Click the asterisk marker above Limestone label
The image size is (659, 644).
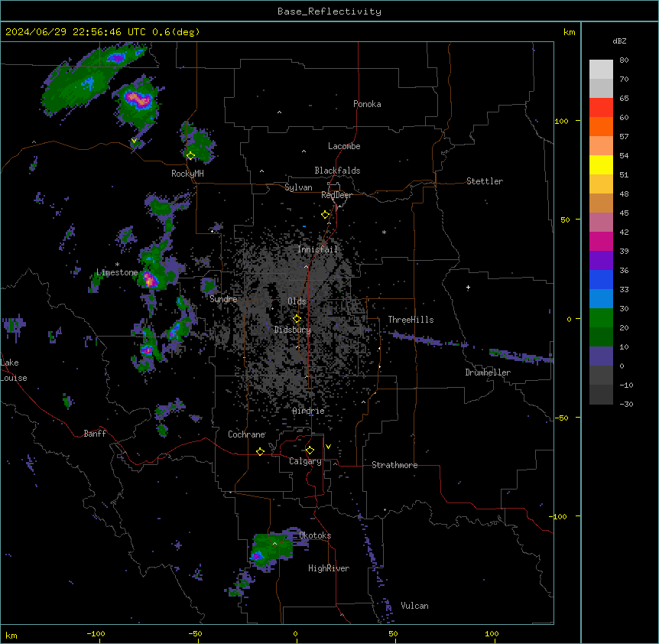point(117,265)
